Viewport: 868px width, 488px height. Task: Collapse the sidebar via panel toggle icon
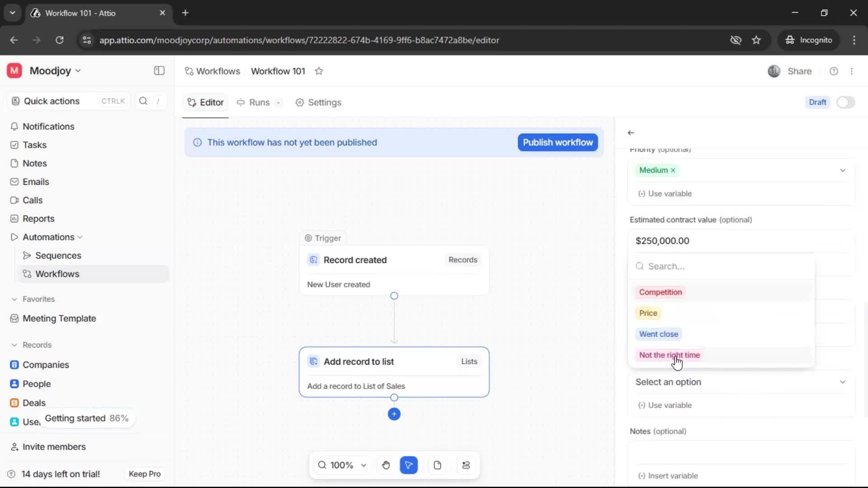159,71
